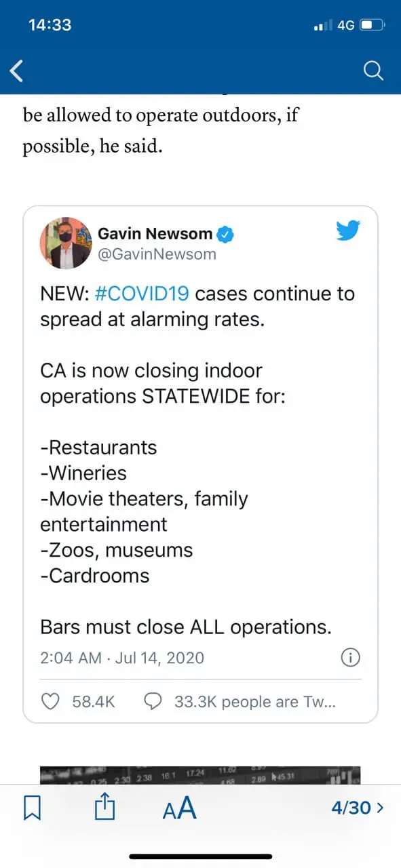
Task: Open the #COVID19 hashtag link
Action: pyautogui.click(x=140, y=294)
